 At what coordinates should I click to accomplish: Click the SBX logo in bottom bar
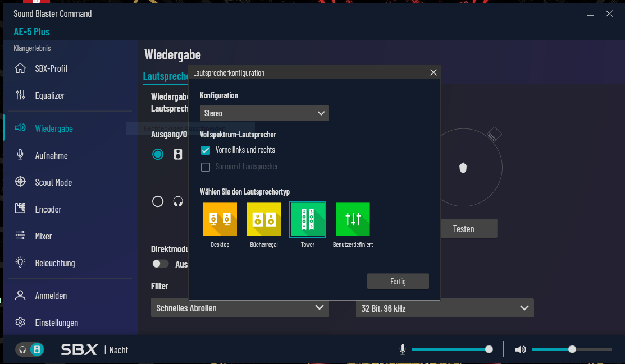79,349
